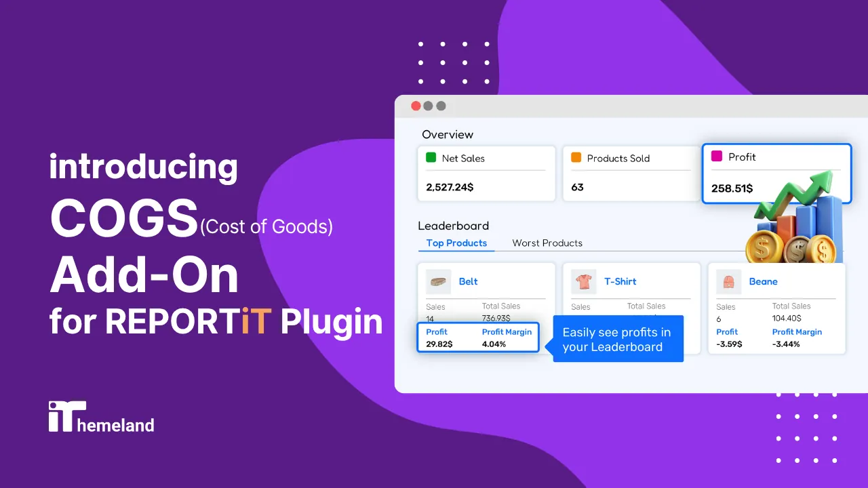Select the Net Sales overview card

(x=486, y=174)
